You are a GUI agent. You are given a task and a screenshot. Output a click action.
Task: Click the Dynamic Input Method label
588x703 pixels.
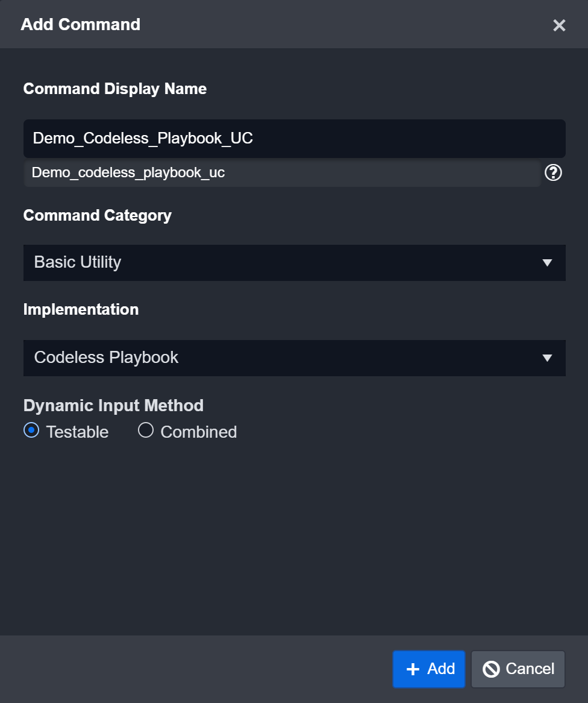pos(113,405)
